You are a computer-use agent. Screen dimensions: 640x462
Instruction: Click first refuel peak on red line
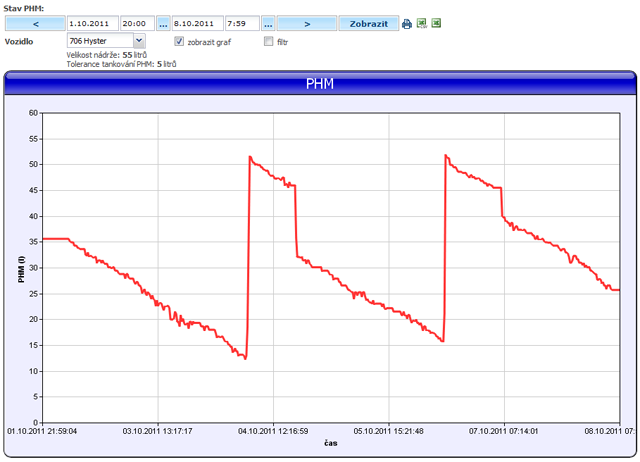tap(250, 157)
